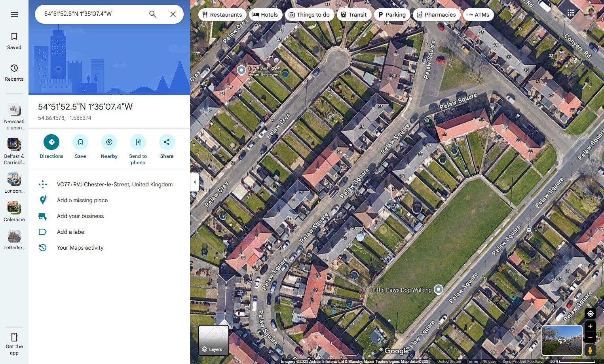The width and height of the screenshot is (604, 364).
Task: Open recent Coleraine item
Action: (14, 211)
